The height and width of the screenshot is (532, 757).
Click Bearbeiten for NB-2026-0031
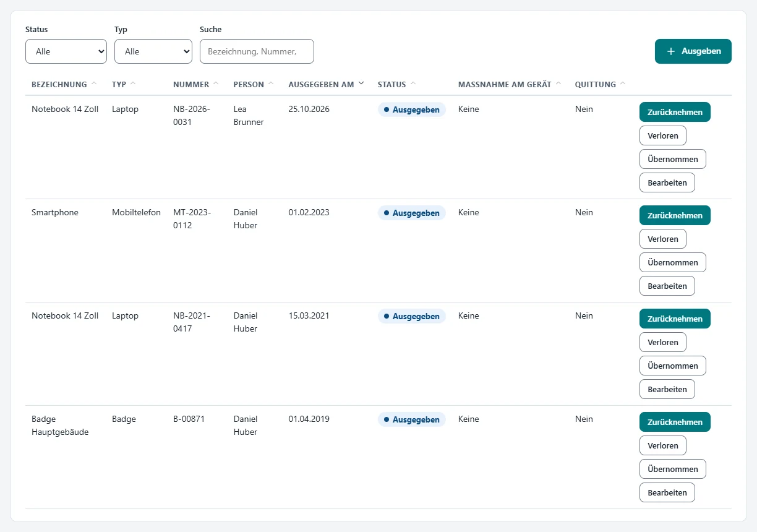[667, 182]
